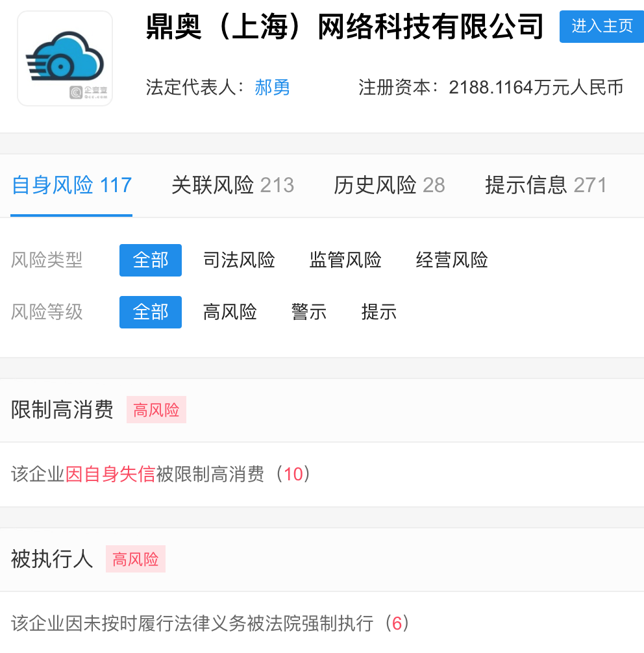Filter by 监管风险 type

coord(345,260)
